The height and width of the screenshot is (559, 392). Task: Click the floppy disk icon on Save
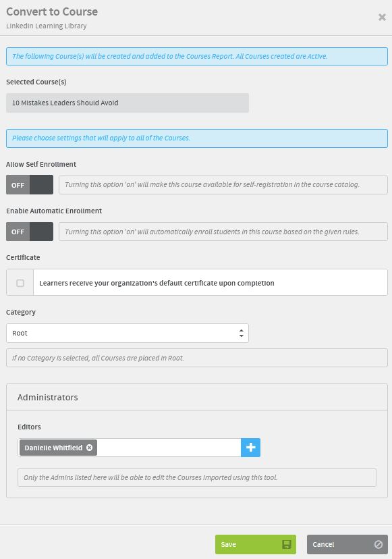pos(287,544)
